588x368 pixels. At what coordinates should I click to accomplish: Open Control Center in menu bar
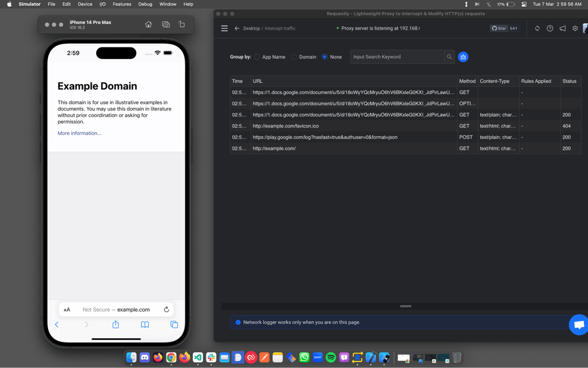[x=524, y=4]
